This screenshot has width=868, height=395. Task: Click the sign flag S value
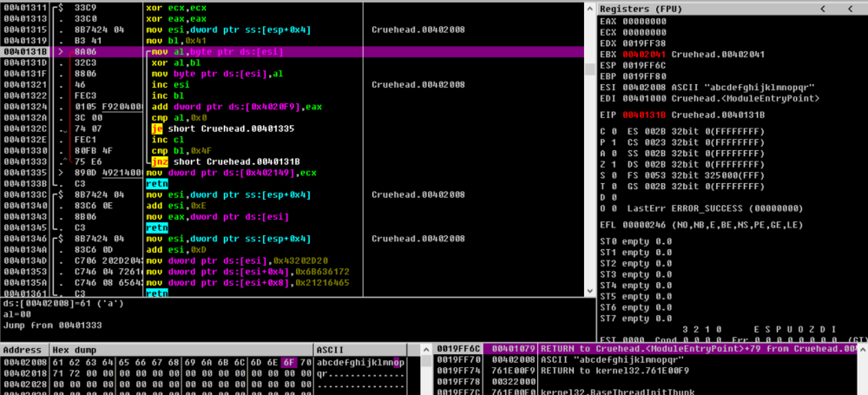click(615, 175)
